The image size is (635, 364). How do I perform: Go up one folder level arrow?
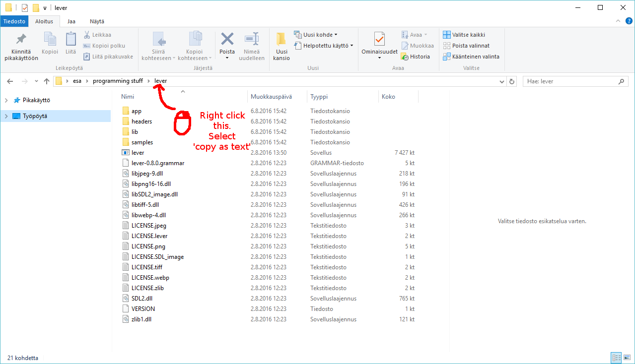tap(47, 81)
